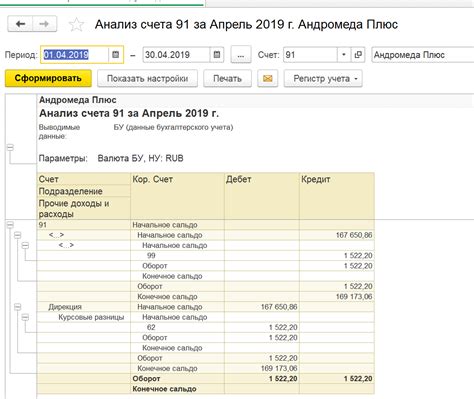Select credit value 169 173,06
Viewport: 474px width, 399px height.
point(337,297)
